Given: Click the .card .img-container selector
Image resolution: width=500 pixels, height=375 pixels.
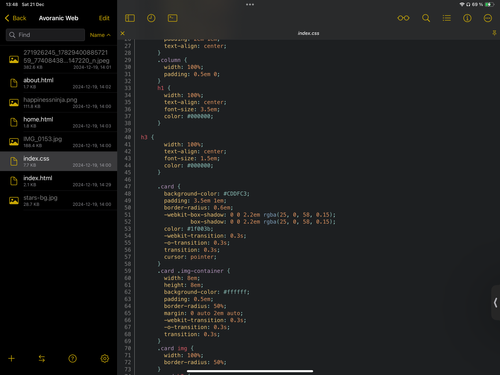Looking at the screenshot, I should point(193,271).
